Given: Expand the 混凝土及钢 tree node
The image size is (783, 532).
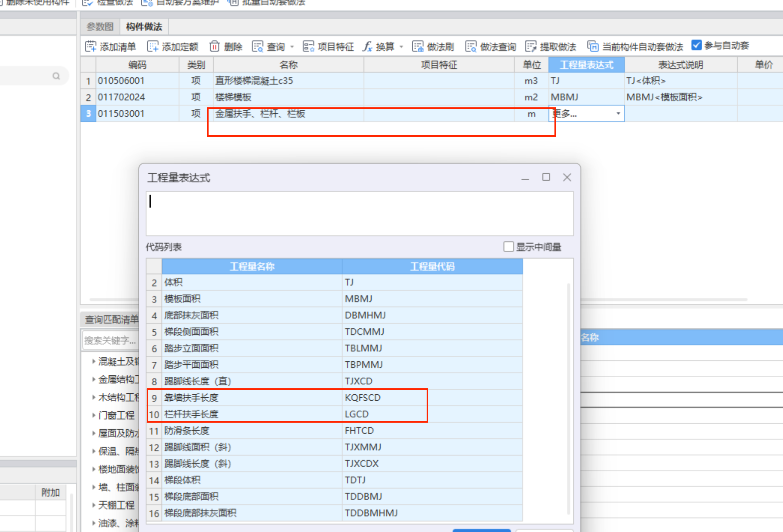Looking at the screenshot, I should point(94,361).
